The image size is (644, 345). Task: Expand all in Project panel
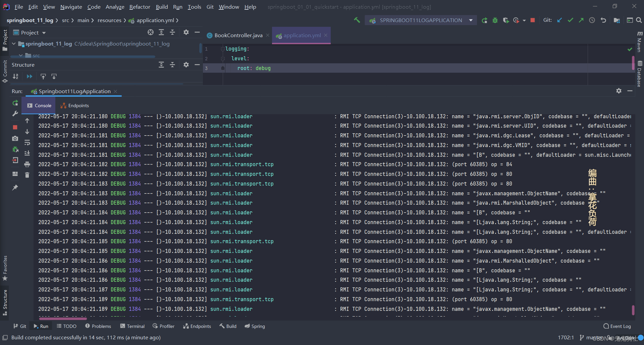tap(161, 32)
